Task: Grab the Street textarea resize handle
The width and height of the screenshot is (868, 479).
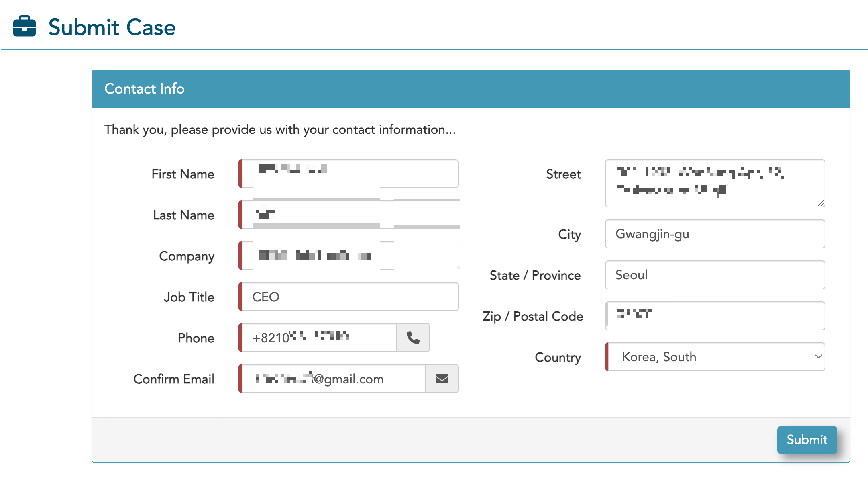Action: [821, 203]
